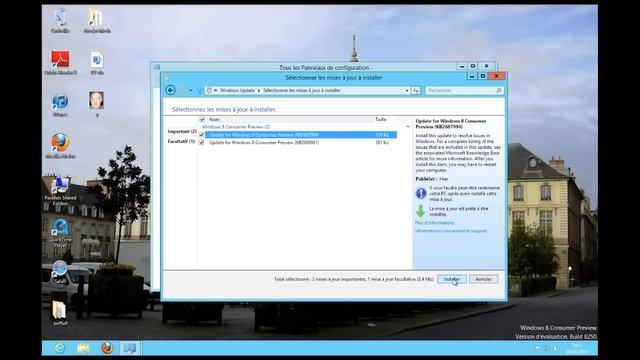The width and height of the screenshot is (640, 360).
Task: Click the clock in the system tray
Action: pos(578,348)
